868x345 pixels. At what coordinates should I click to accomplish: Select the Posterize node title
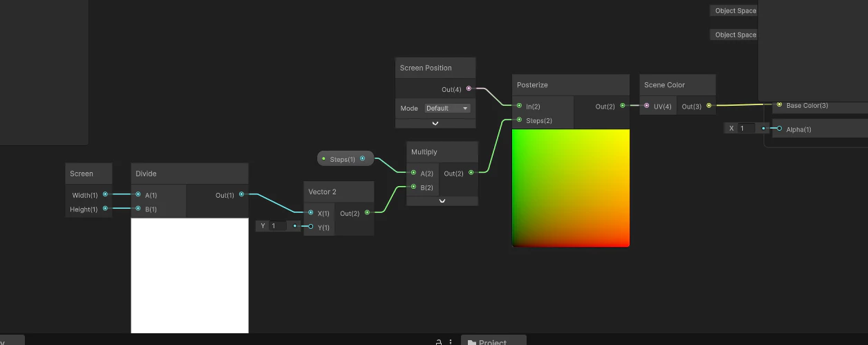pyautogui.click(x=532, y=85)
